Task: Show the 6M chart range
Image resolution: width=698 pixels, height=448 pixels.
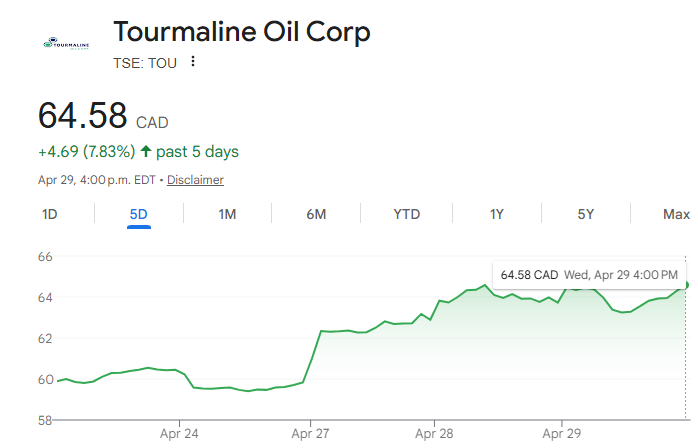Action: [x=316, y=214]
